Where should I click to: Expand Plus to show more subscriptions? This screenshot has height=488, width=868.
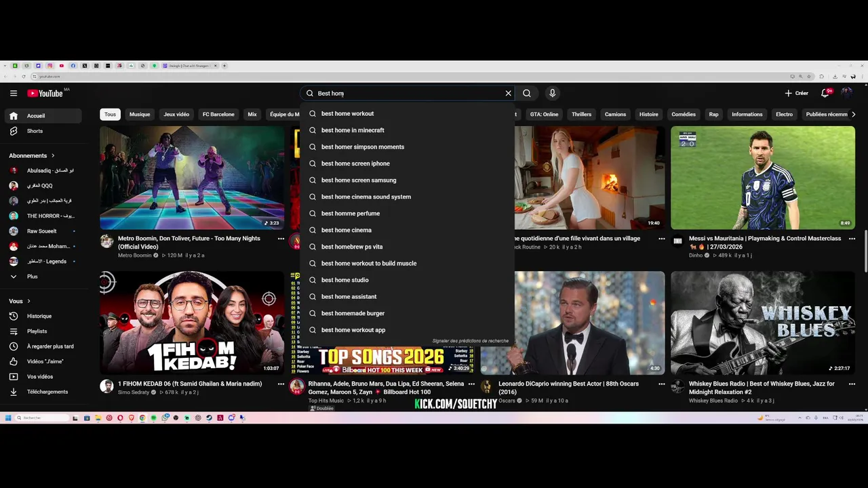43,277
